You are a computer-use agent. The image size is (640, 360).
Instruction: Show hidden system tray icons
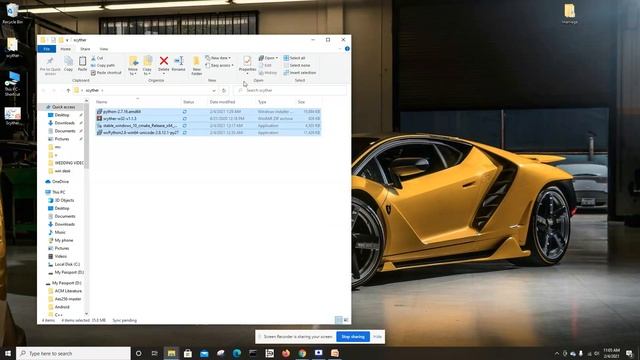pyautogui.click(x=557, y=353)
